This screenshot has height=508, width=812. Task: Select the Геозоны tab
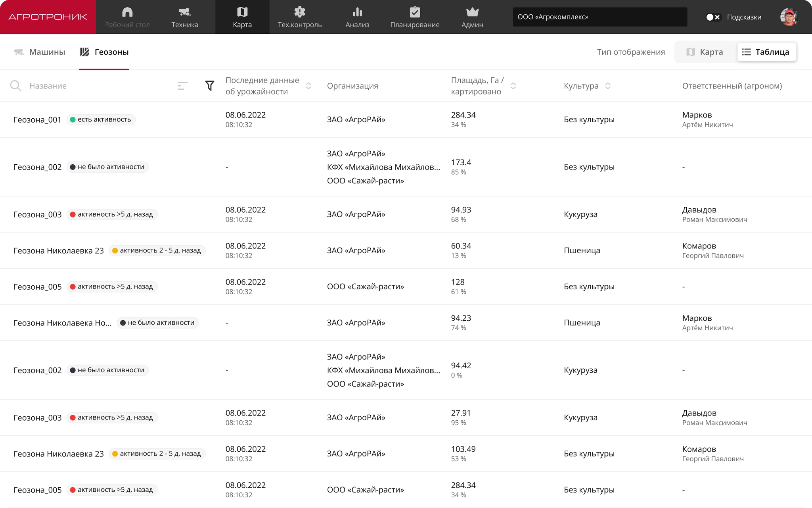[104, 52]
